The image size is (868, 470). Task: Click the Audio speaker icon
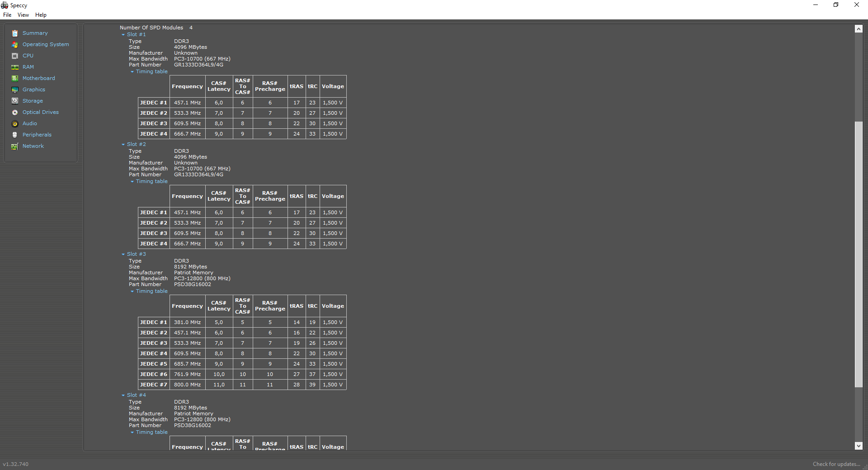pyautogui.click(x=15, y=123)
